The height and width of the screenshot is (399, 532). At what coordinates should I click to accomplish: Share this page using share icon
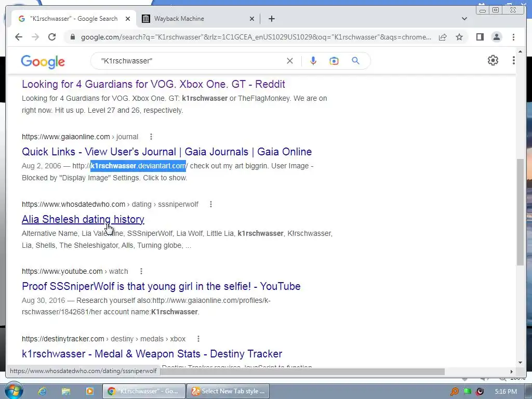[x=443, y=37]
